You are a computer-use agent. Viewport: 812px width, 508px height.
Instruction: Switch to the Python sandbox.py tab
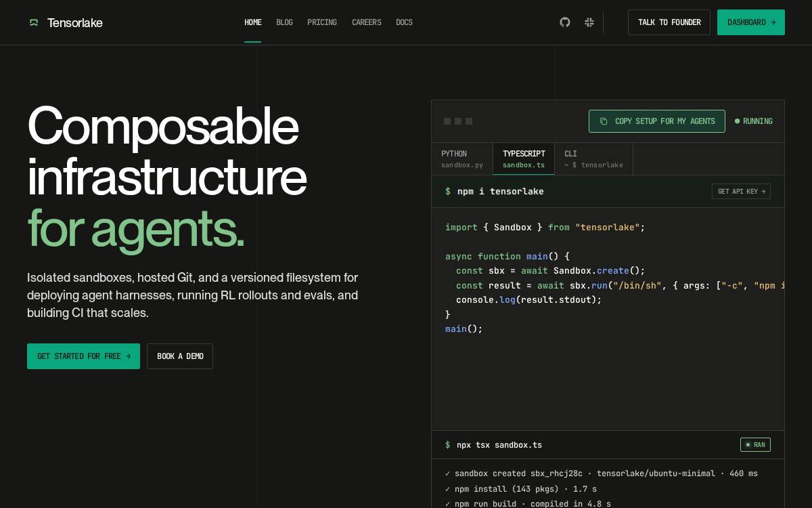coord(462,159)
